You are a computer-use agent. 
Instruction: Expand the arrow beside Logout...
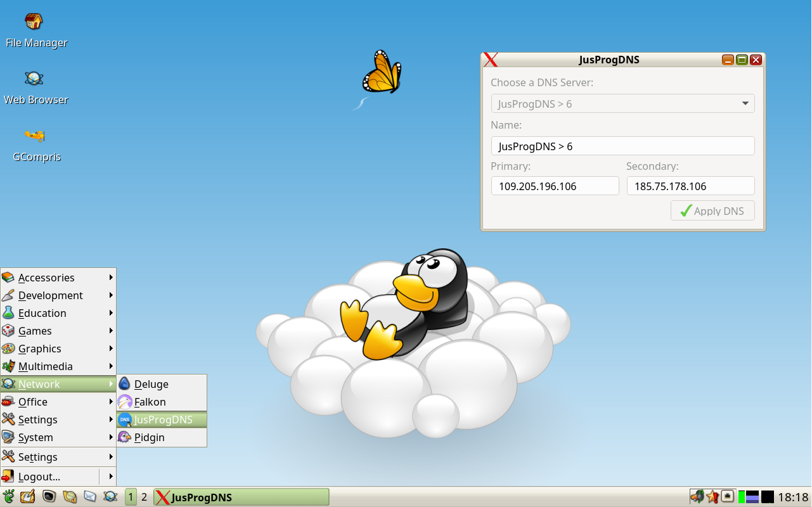[111, 477]
